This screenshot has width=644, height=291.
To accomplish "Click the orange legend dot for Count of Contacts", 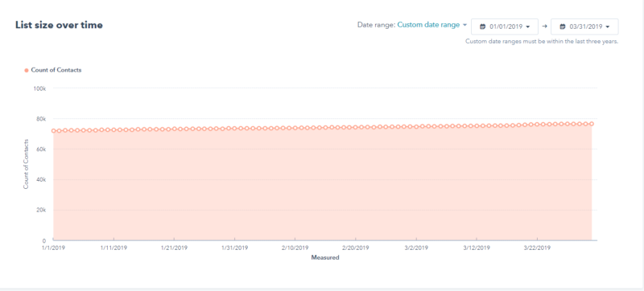I will tap(27, 70).
